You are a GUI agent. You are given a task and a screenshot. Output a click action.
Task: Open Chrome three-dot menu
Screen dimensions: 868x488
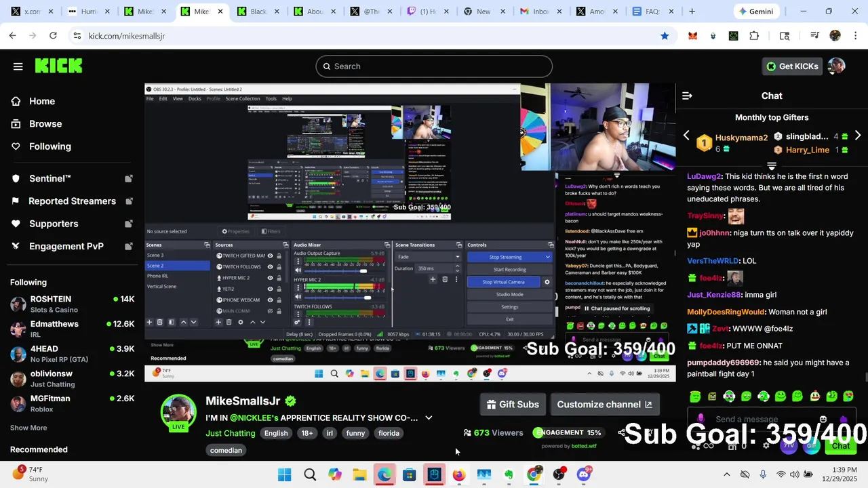[x=856, y=36]
